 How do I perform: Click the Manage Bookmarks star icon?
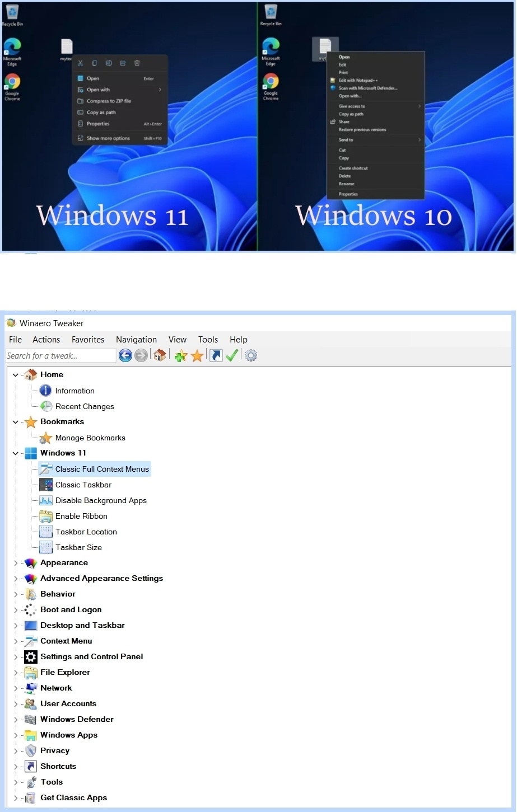pyautogui.click(x=45, y=438)
